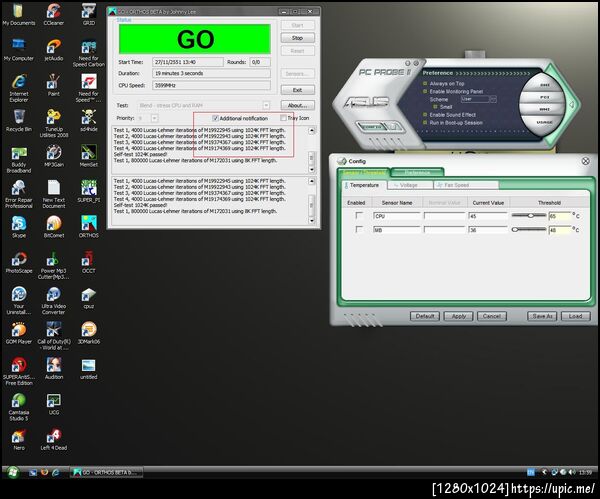The width and height of the screenshot is (600, 499).
Task: Open the GOM Player shortcut
Action: (x=19, y=333)
